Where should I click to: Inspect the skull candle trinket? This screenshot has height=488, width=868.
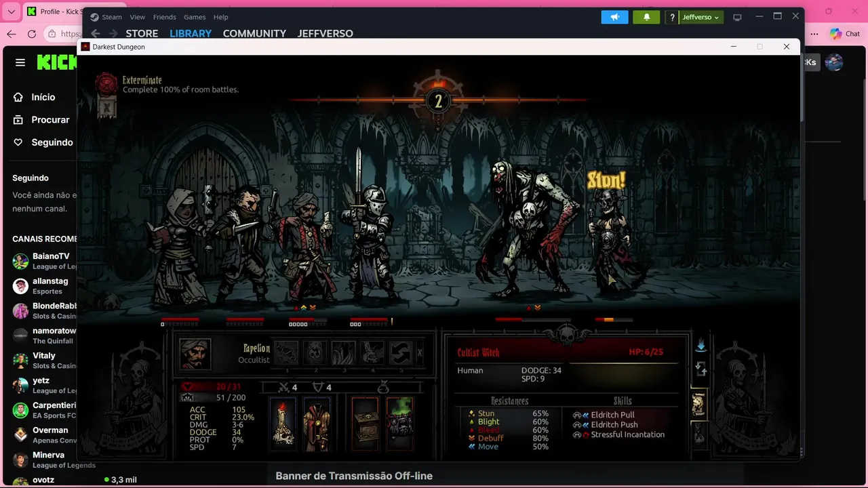click(x=283, y=424)
